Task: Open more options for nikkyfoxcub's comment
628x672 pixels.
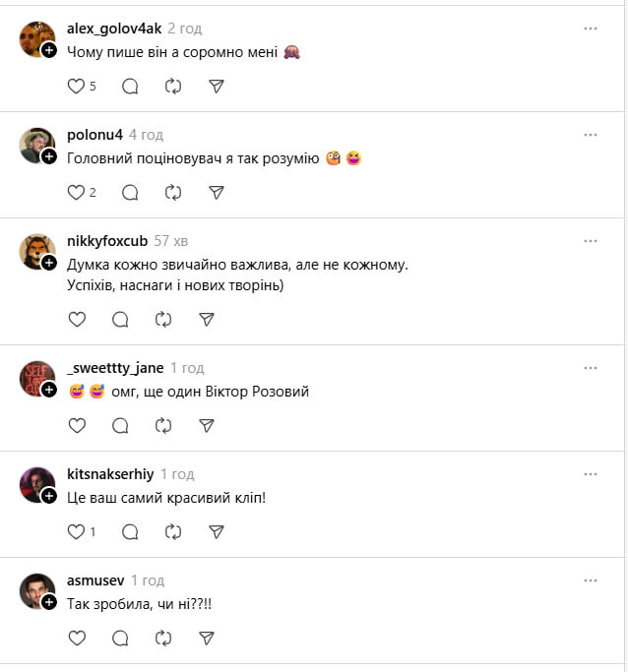Action: point(591,241)
